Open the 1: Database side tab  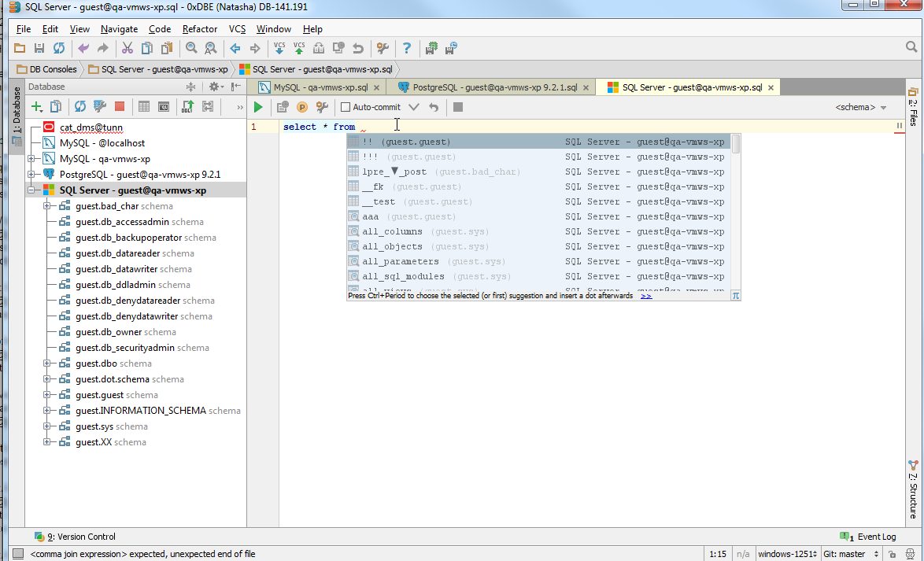point(17,116)
